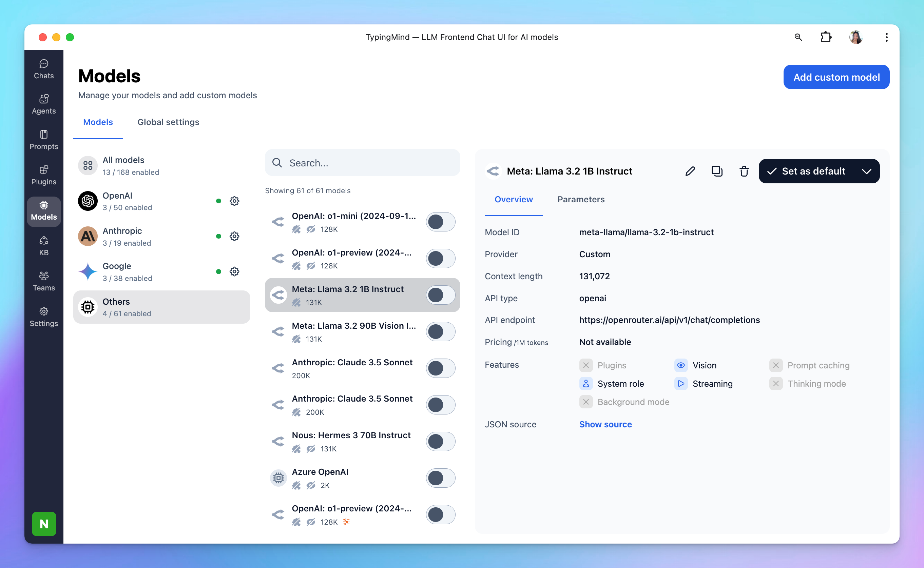Click the Add custom model button
Image resolution: width=924 pixels, height=568 pixels.
836,77
